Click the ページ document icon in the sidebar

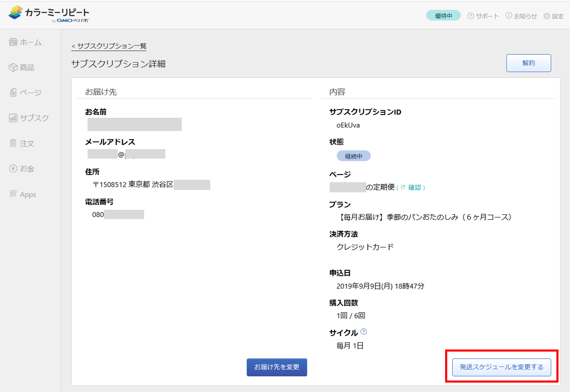click(13, 92)
